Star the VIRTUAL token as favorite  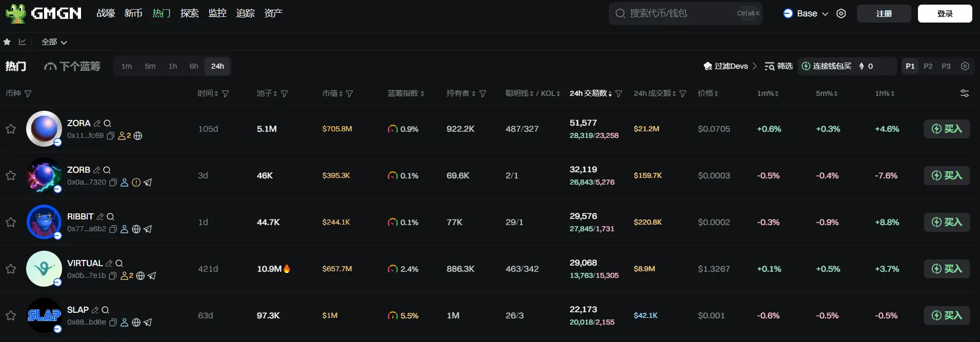11,269
